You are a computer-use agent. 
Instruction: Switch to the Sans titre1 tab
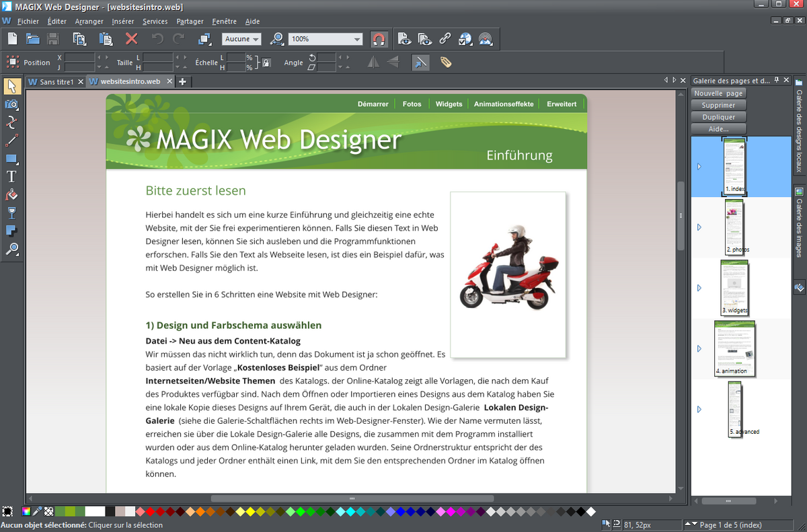pyautogui.click(x=56, y=81)
